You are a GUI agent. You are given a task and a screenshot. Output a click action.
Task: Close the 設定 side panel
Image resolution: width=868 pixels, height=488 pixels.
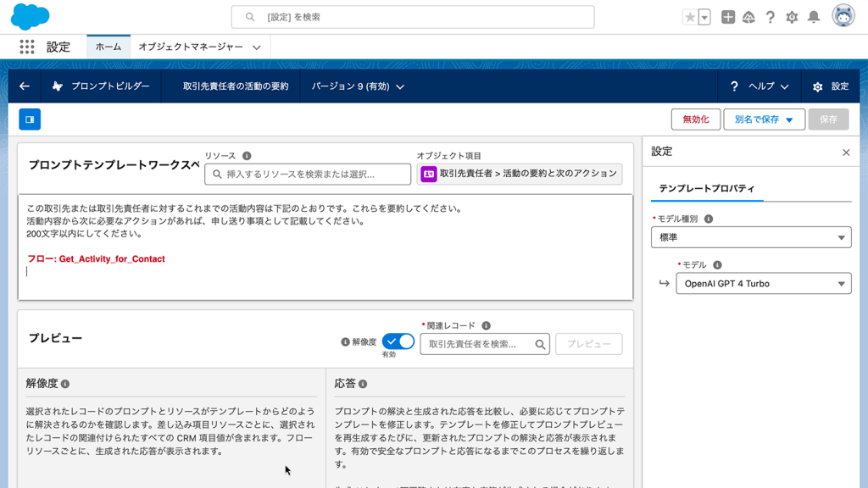(x=845, y=152)
